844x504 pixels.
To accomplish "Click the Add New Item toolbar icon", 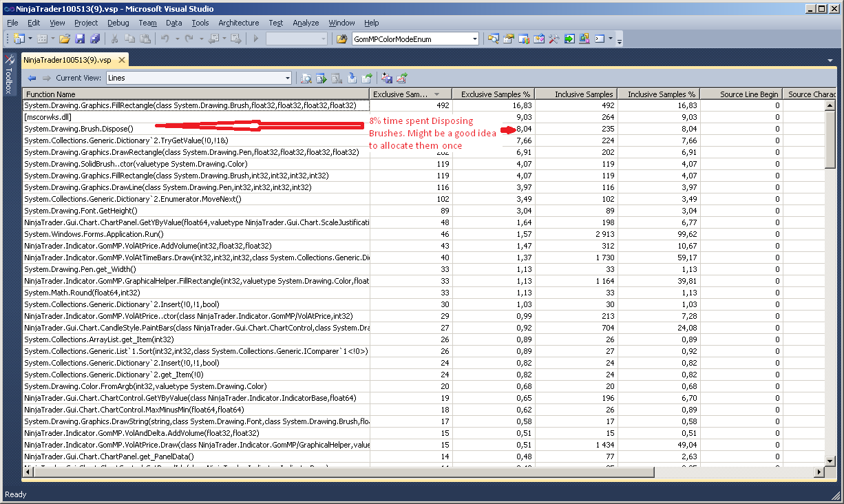I will coord(42,39).
